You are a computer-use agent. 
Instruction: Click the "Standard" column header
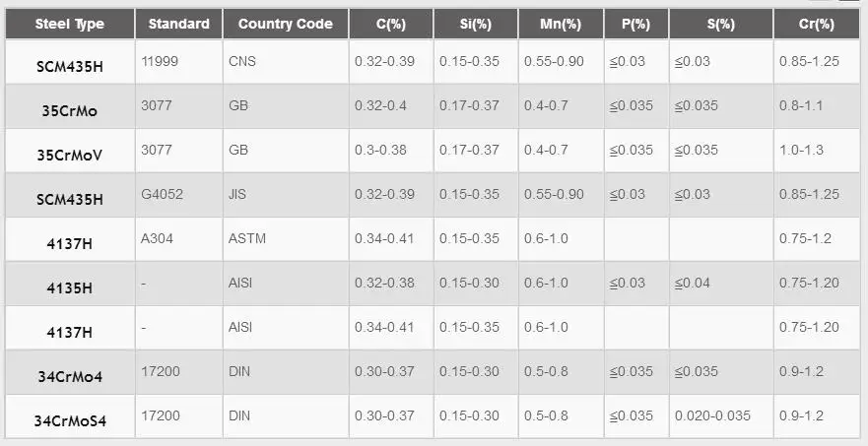point(178,24)
